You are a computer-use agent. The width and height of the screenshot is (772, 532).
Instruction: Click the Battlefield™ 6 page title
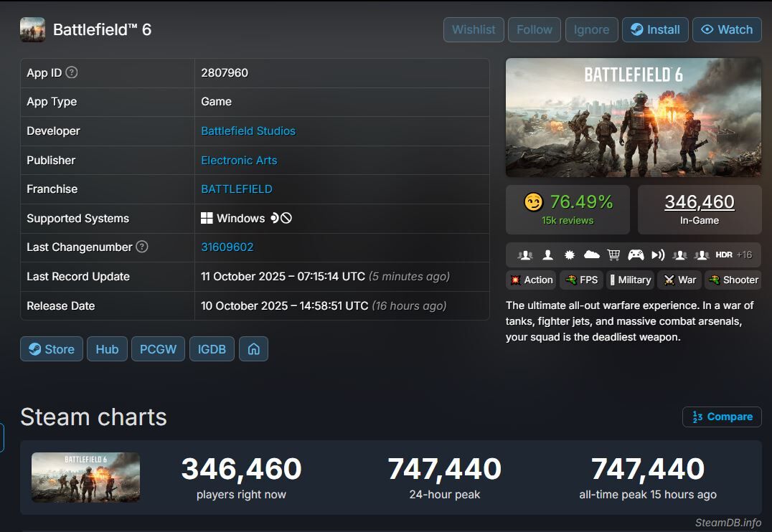[102, 29]
